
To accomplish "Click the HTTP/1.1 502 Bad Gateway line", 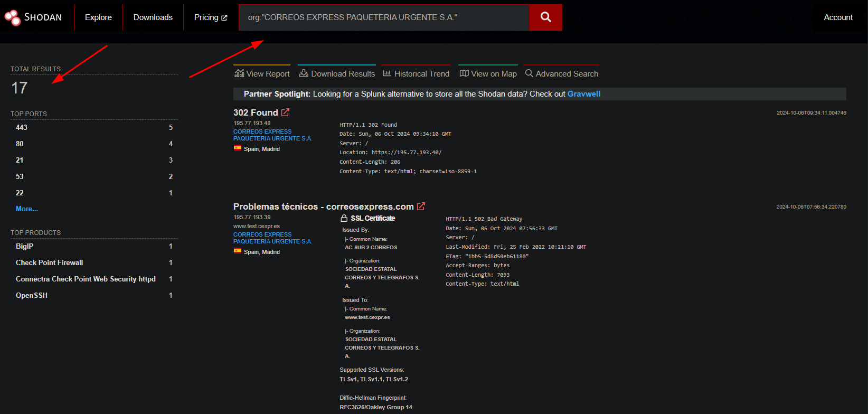I will (484, 219).
